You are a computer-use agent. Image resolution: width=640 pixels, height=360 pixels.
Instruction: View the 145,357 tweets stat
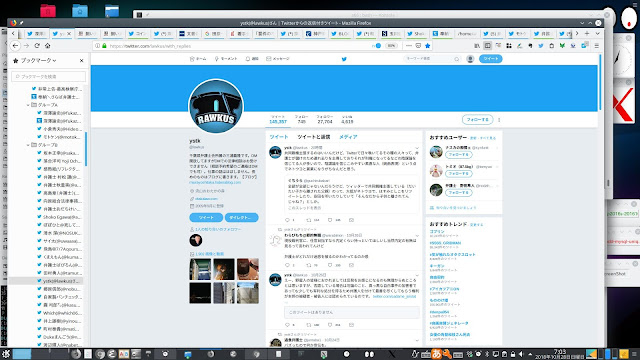coord(278,119)
